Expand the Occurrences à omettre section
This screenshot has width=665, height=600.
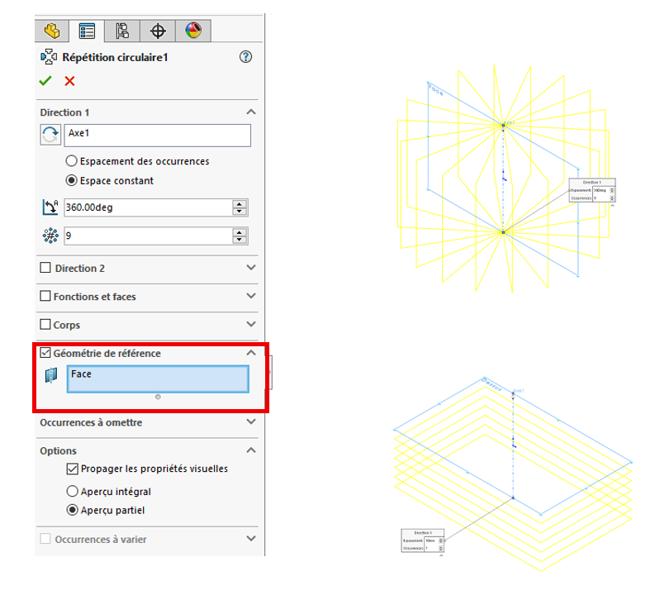click(250, 422)
